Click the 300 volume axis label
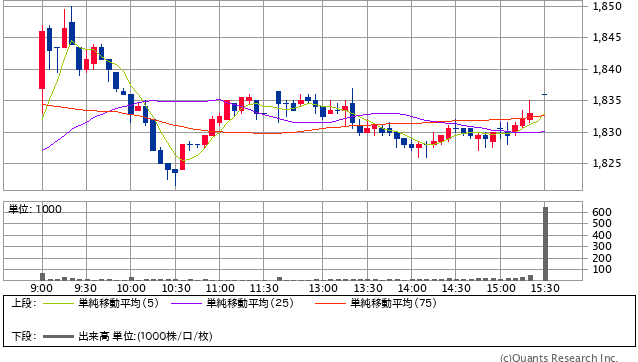This screenshot has width=638, height=362. click(x=602, y=246)
